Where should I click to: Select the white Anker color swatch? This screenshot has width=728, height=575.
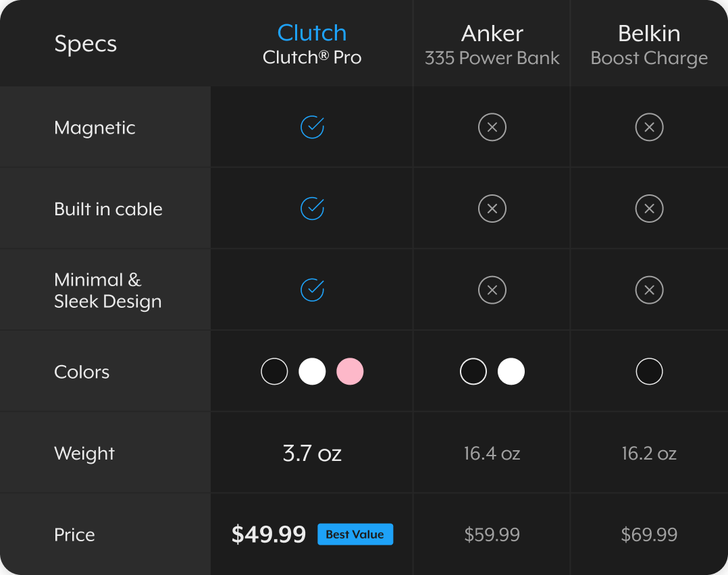pyautogui.click(x=511, y=372)
